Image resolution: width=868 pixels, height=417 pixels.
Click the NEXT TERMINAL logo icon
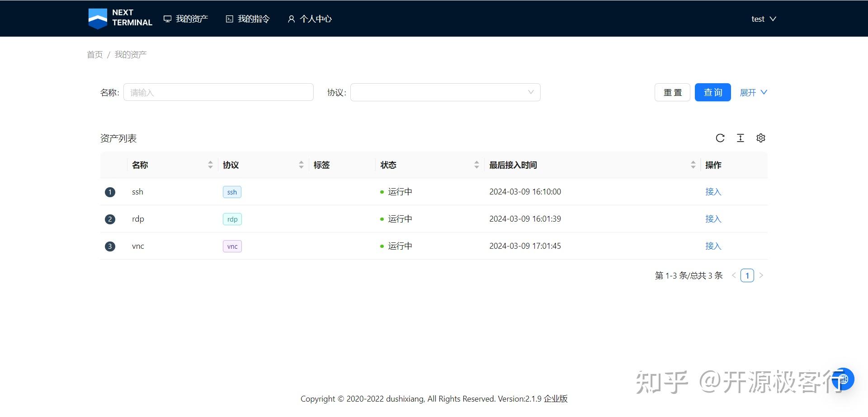coord(98,18)
